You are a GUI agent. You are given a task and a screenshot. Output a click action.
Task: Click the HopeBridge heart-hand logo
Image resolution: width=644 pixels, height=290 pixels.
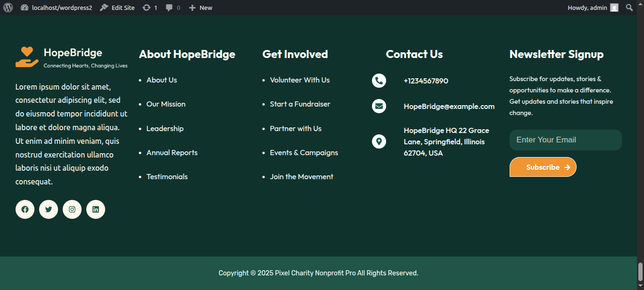(x=27, y=57)
